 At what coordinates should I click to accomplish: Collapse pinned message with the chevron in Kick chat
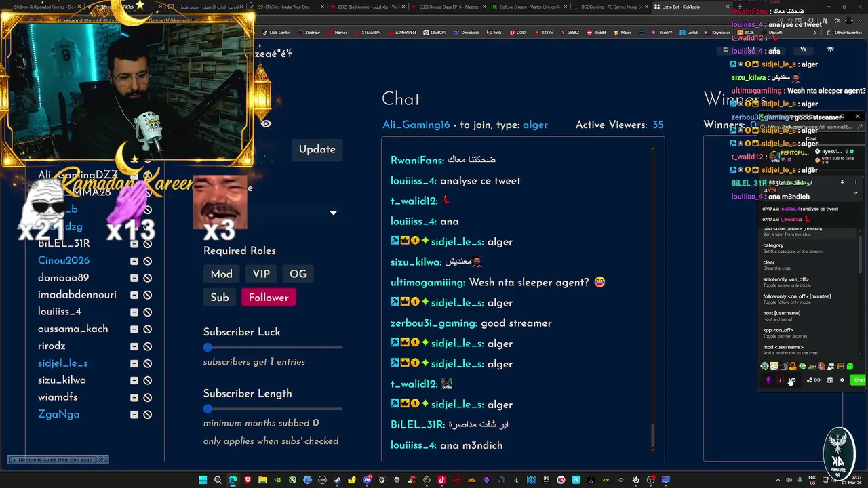tap(856, 193)
